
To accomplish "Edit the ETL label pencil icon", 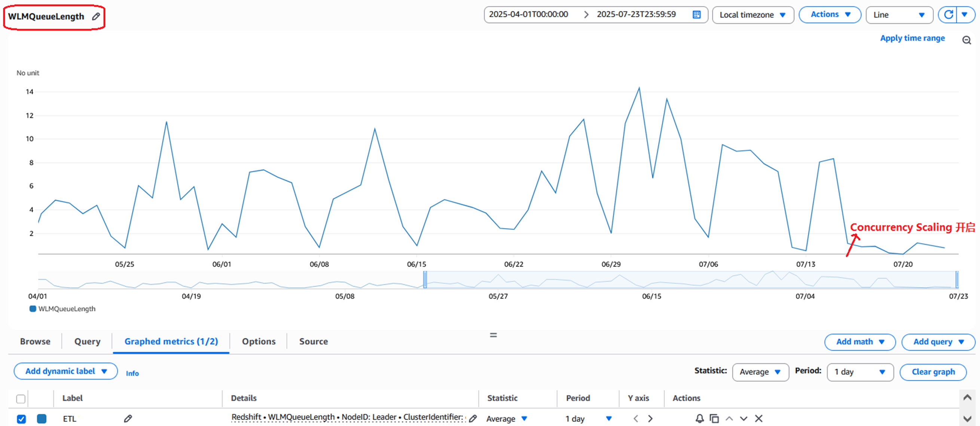I will (x=128, y=419).
